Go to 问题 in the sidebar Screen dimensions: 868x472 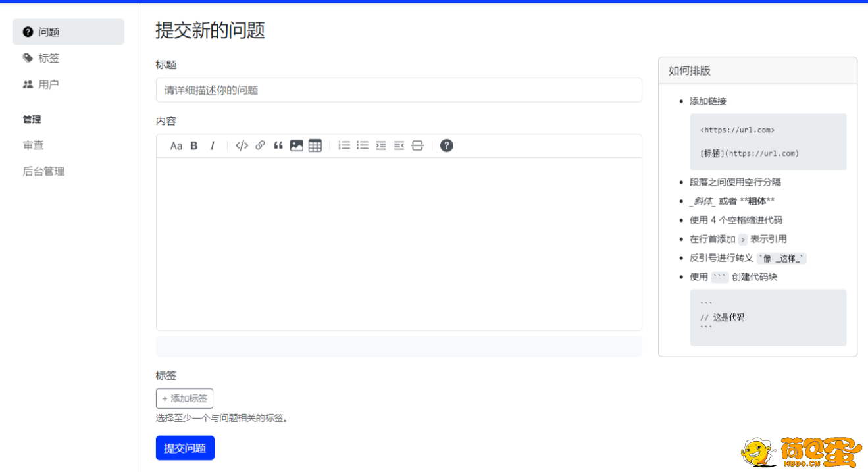68,32
